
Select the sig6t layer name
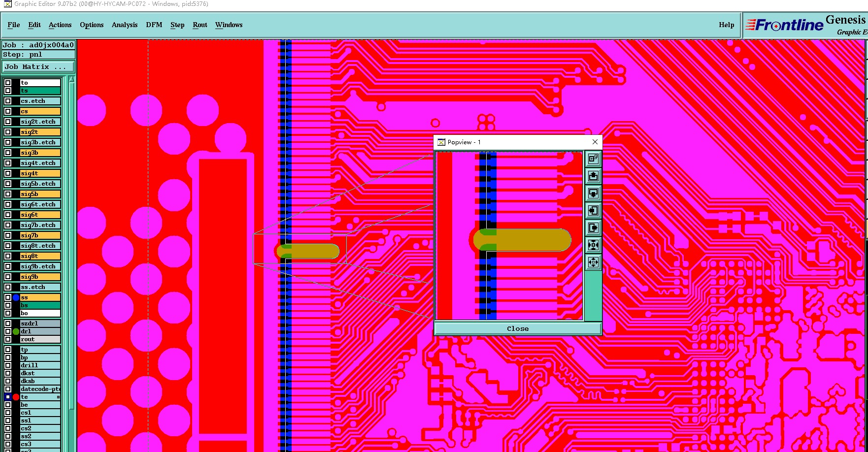[x=40, y=215]
